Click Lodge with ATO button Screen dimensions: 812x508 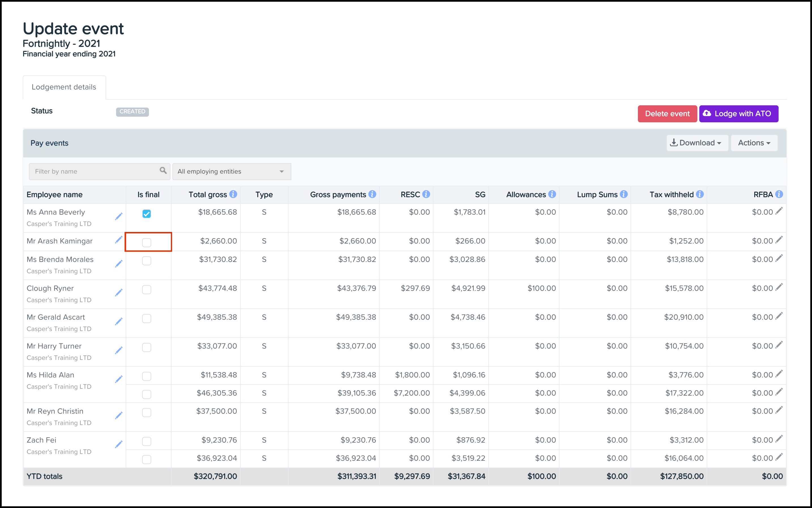click(738, 114)
